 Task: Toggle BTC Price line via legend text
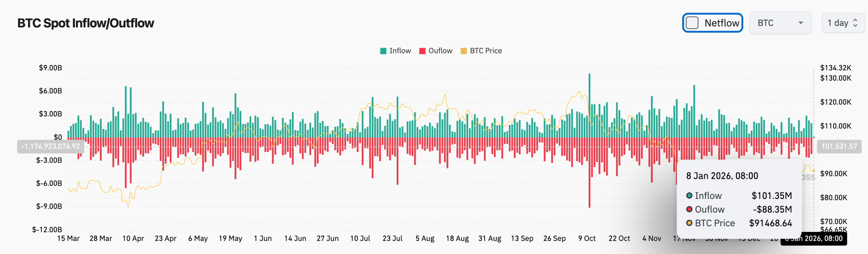pos(486,51)
